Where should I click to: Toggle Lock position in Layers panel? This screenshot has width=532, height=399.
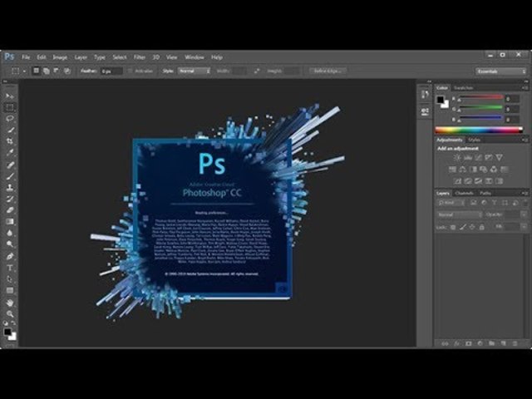click(472, 227)
